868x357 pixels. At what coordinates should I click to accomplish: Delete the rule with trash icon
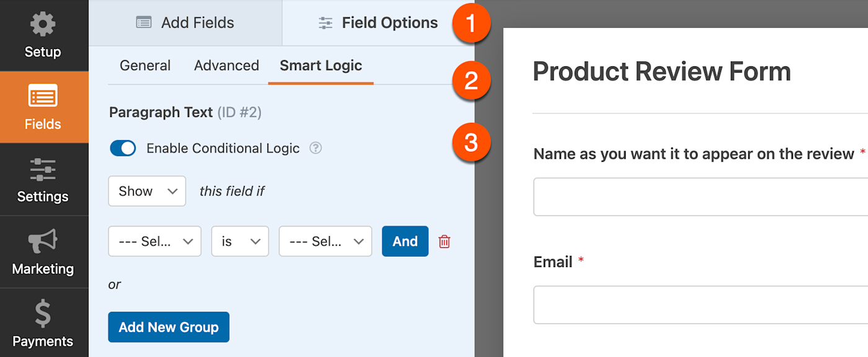444,242
